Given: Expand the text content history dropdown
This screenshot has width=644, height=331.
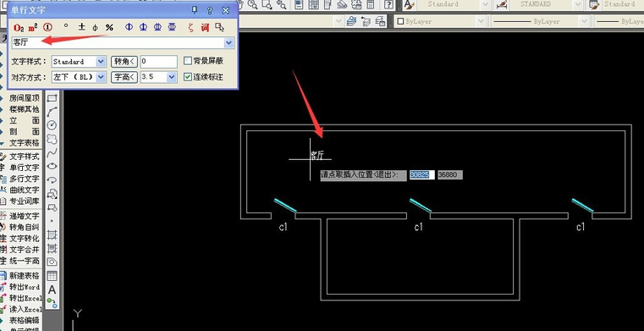Looking at the screenshot, I should click(x=229, y=42).
